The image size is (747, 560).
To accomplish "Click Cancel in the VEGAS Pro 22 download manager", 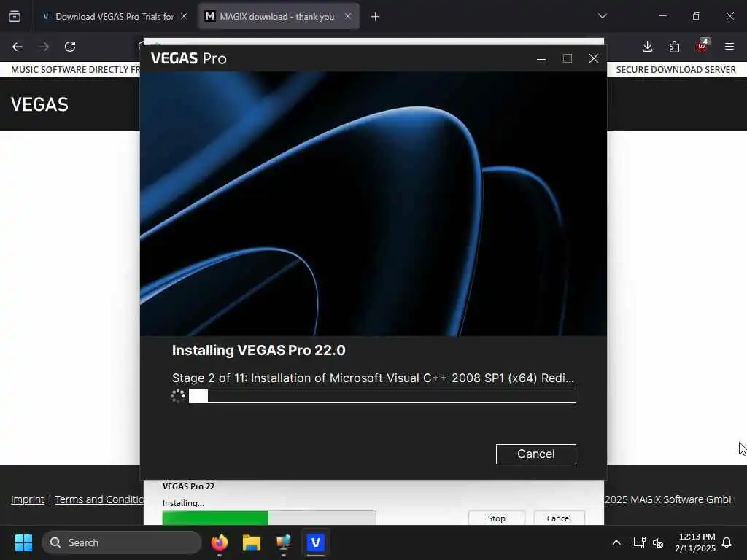I will coord(559,518).
